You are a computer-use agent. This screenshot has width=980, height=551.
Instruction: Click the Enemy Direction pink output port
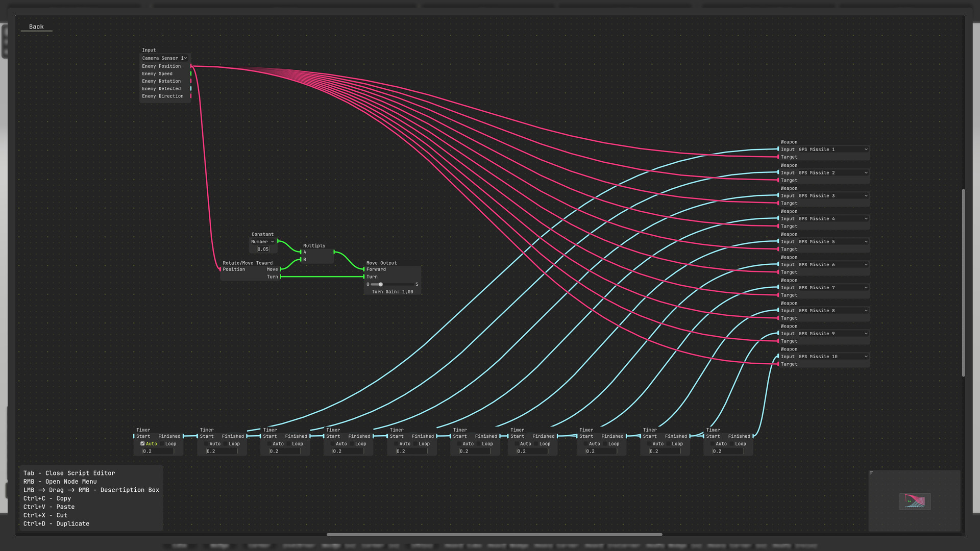pos(191,96)
